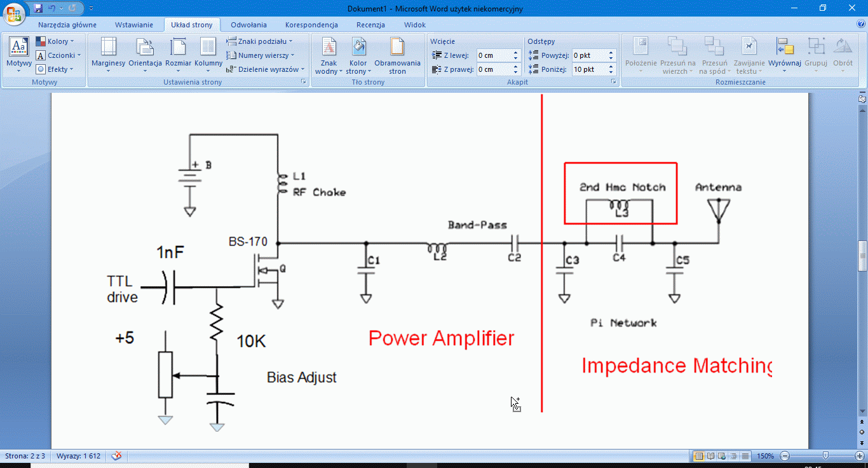
Task: Switch to the Wstawianie tab
Action: pos(133,25)
